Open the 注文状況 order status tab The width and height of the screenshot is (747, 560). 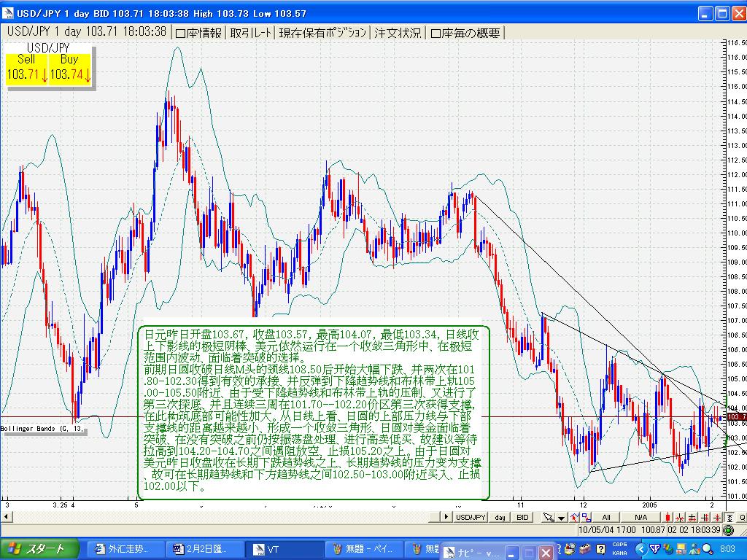point(398,32)
